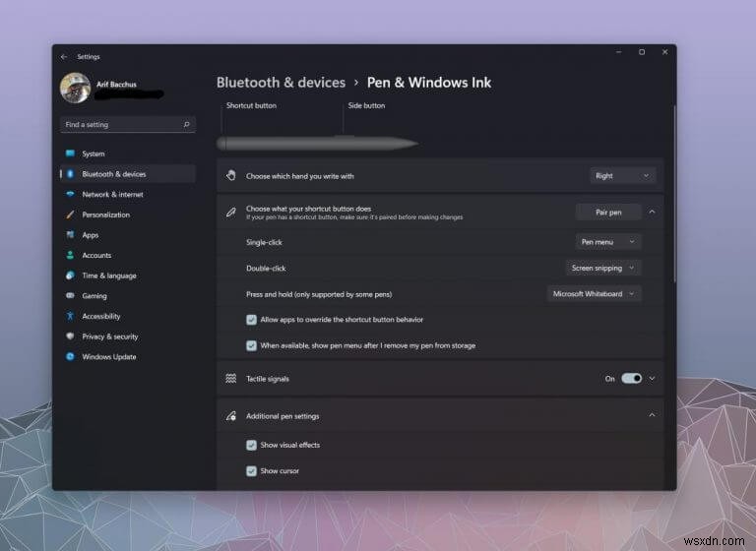The width and height of the screenshot is (756, 551).
Task: Open Privacy & security settings
Action: pos(128,336)
